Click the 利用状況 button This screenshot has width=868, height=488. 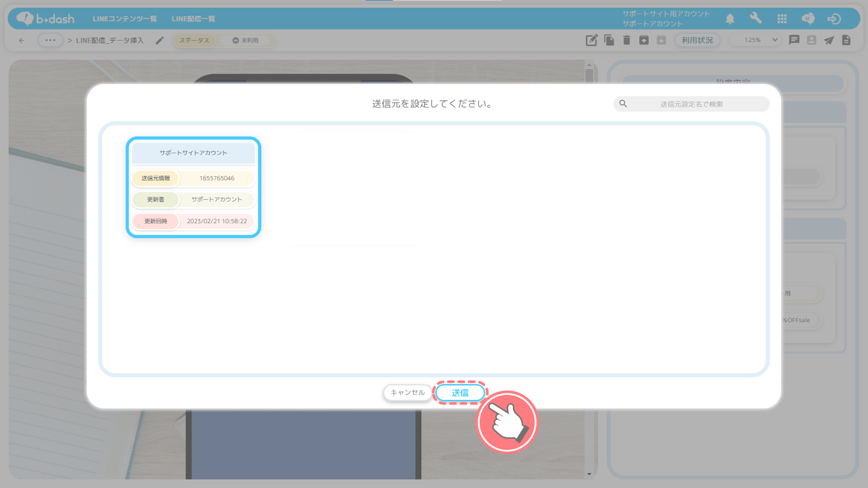(697, 40)
